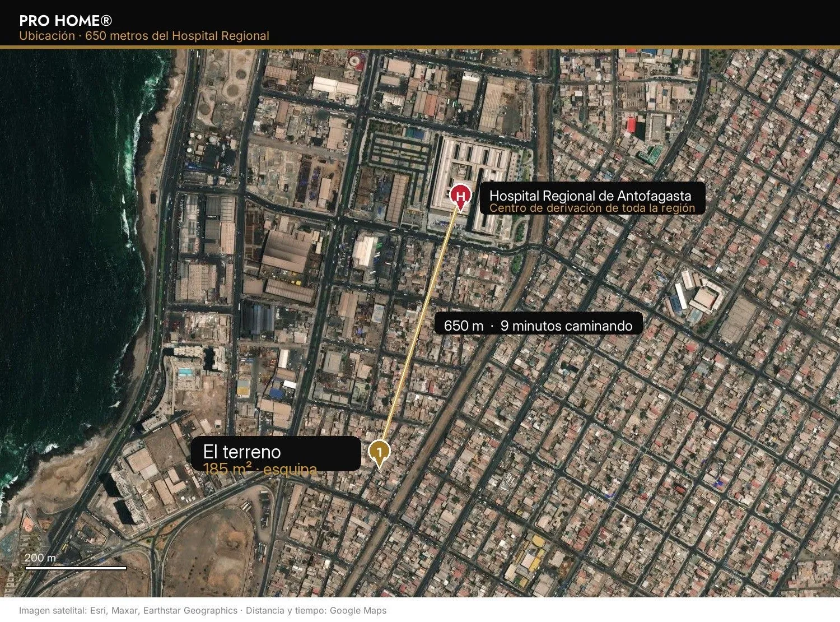
Task: Click the red hospital H marker
Action: 460,197
